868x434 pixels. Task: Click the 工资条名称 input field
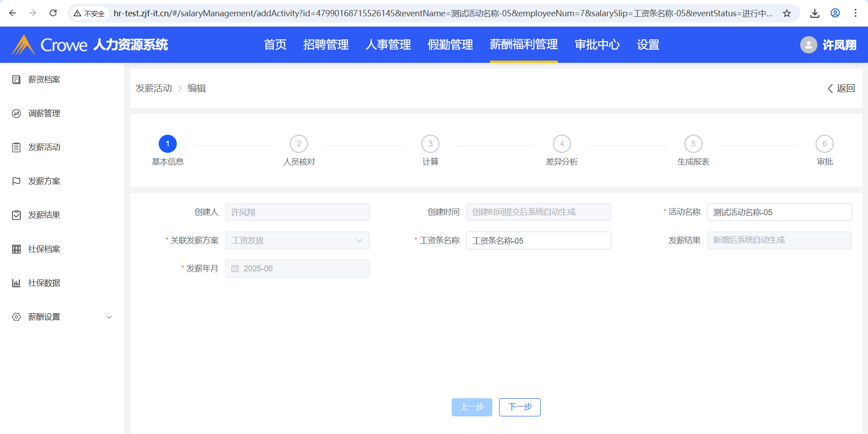[x=538, y=241]
